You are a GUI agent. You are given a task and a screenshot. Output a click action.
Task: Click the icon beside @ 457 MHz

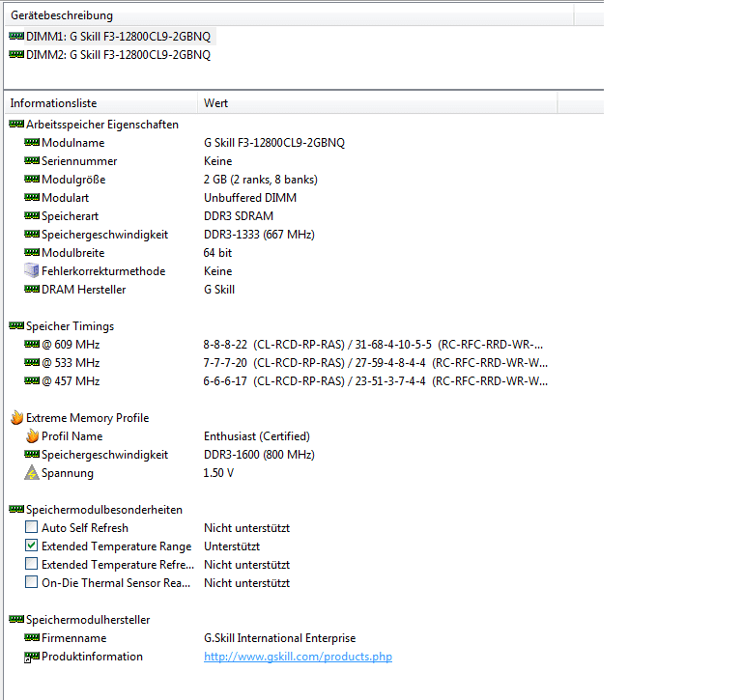click(x=32, y=380)
